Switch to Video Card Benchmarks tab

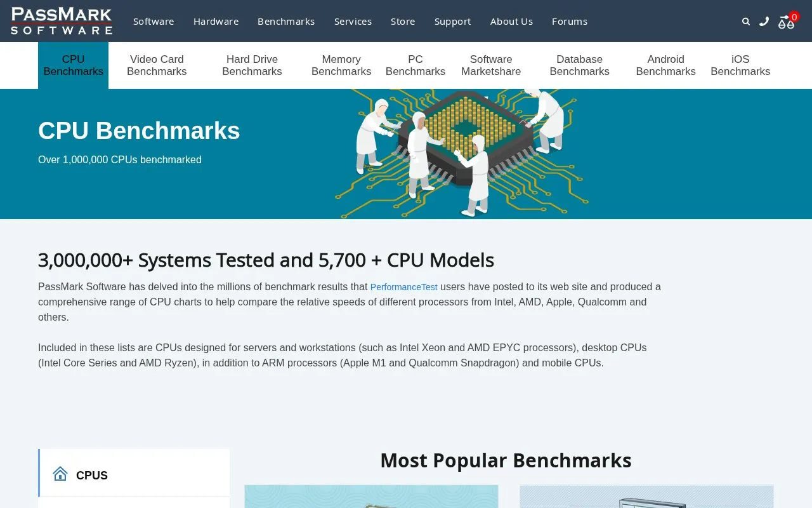pyautogui.click(x=157, y=65)
